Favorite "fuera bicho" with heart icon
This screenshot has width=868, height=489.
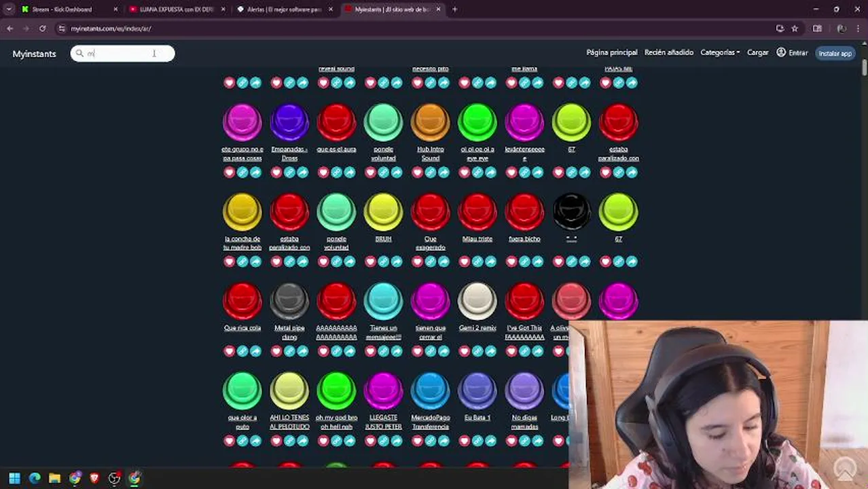511,261
